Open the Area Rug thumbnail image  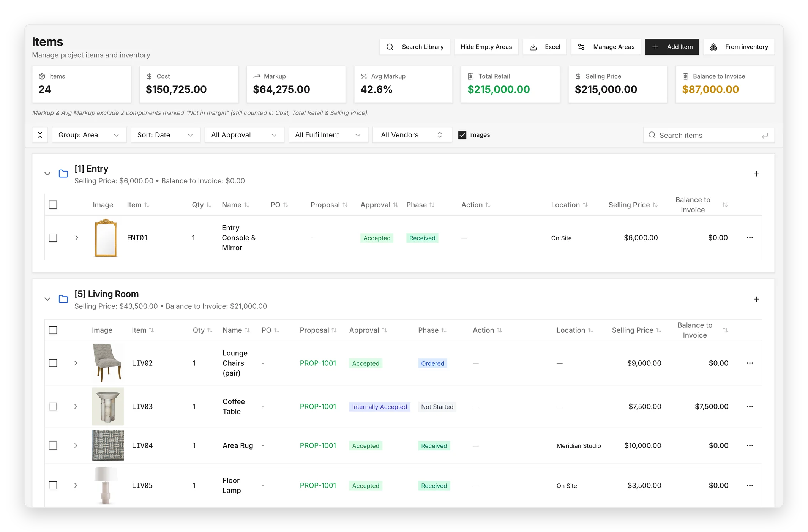108,445
